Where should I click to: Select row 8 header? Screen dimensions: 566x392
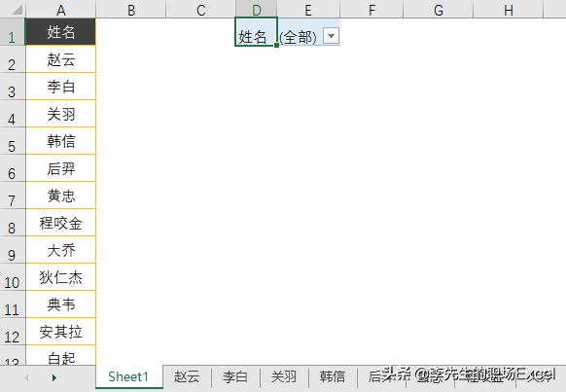pyautogui.click(x=13, y=223)
